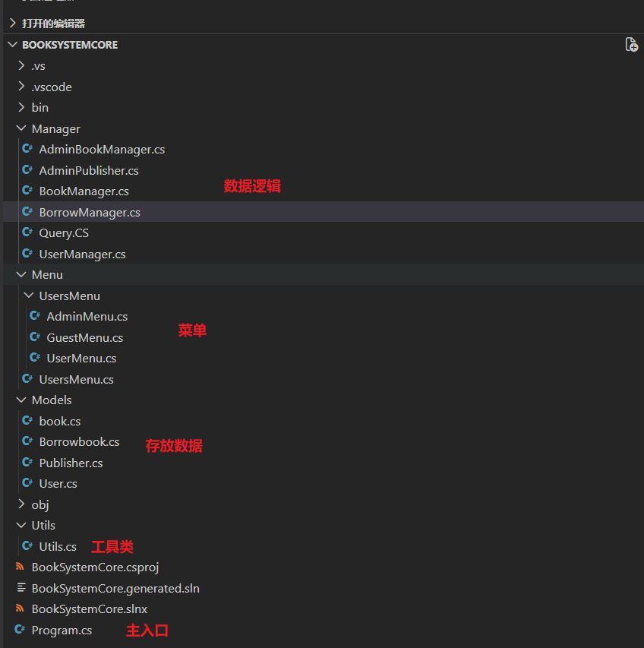Open the GuestMenu.cs file
644x648 pixels.
click(84, 338)
